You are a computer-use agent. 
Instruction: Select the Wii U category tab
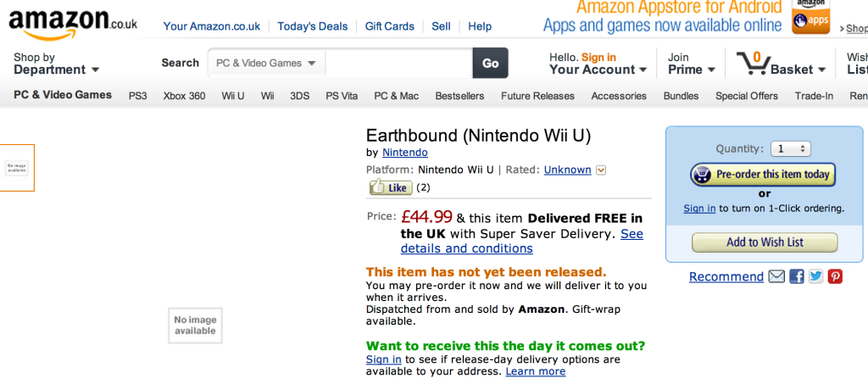click(232, 96)
